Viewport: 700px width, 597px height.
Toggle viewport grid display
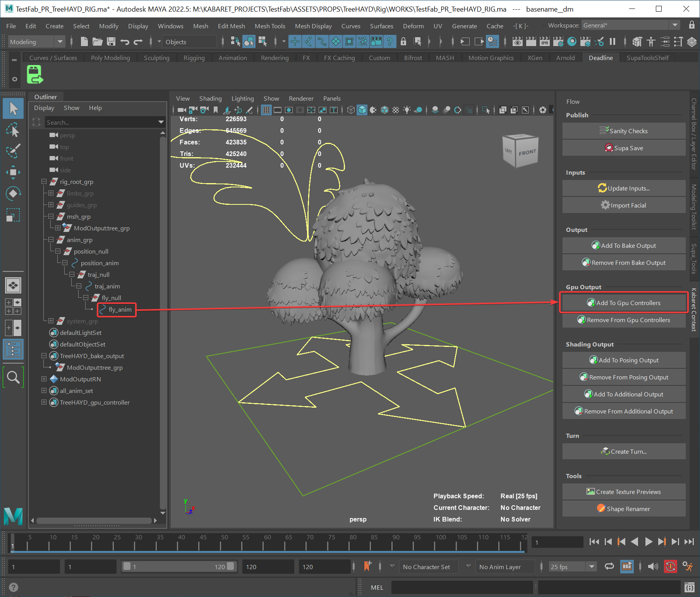click(266, 110)
